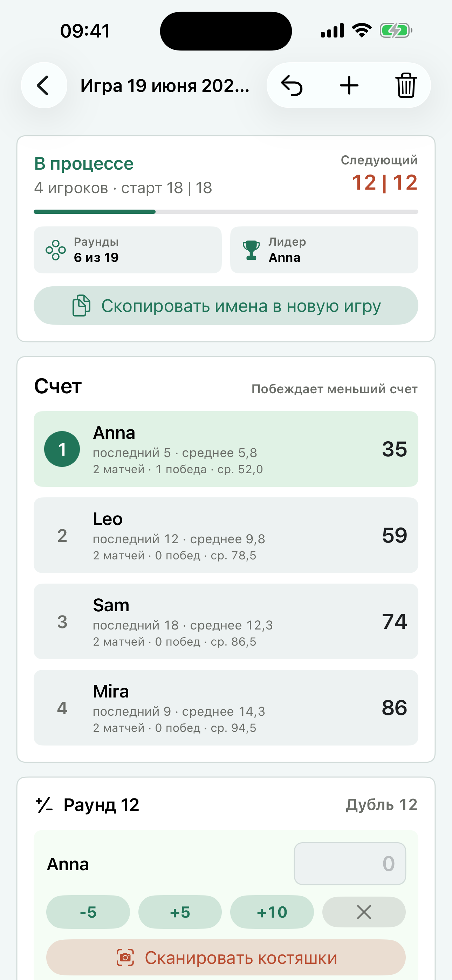Screen dimensions: 452x980
Task: Copy names into a new game
Action: tap(226, 306)
